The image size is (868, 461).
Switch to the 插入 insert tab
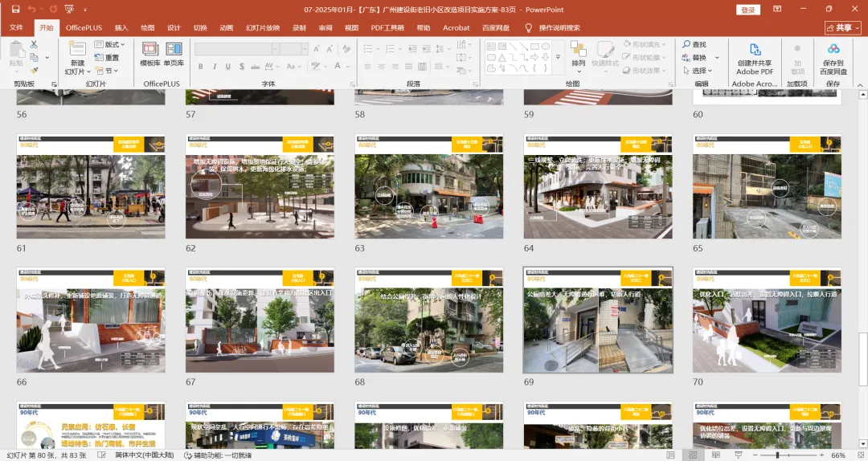[x=121, y=27]
